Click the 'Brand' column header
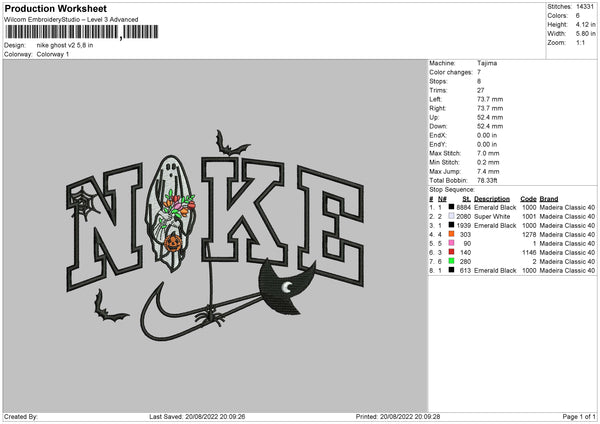Image resolution: width=600 pixels, height=424 pixels. (x=549, y=199)
